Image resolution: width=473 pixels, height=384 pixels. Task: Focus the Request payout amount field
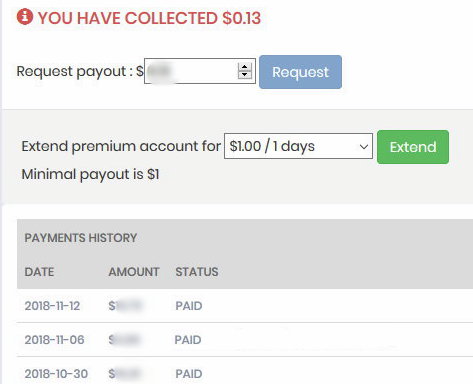(x=200, y=71)
